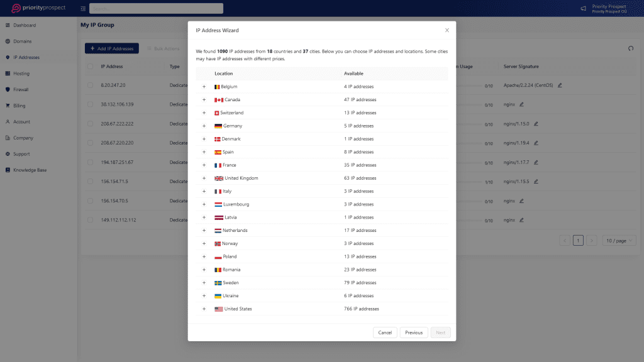Screen dimensions: 644x362
Task: Click the Previous button in the wizard
Action: [413, 332]
